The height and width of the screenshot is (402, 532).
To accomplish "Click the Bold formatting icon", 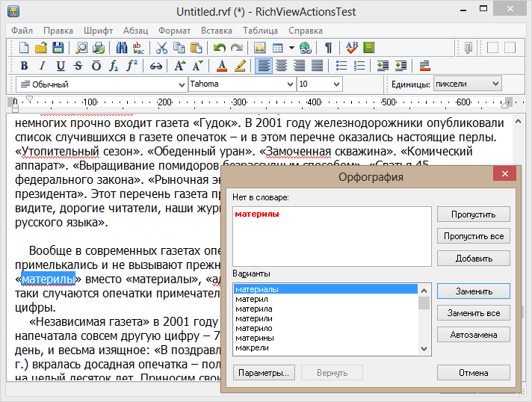I will pyautogui.click(x=23, y=66).
